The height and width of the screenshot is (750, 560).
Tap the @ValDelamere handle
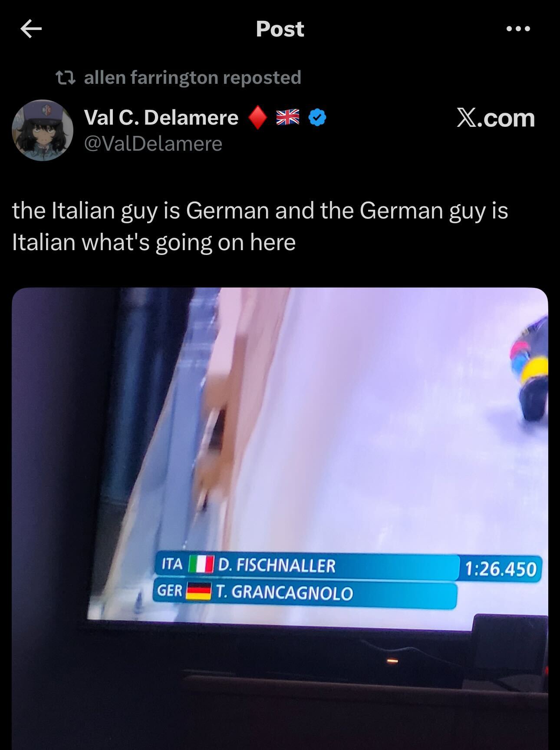pos(153,144)
